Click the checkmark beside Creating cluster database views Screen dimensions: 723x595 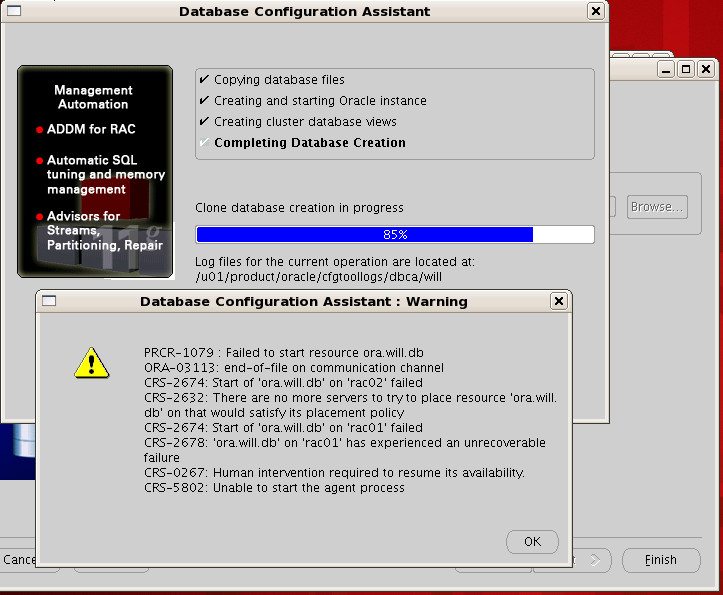pos(204,122)
